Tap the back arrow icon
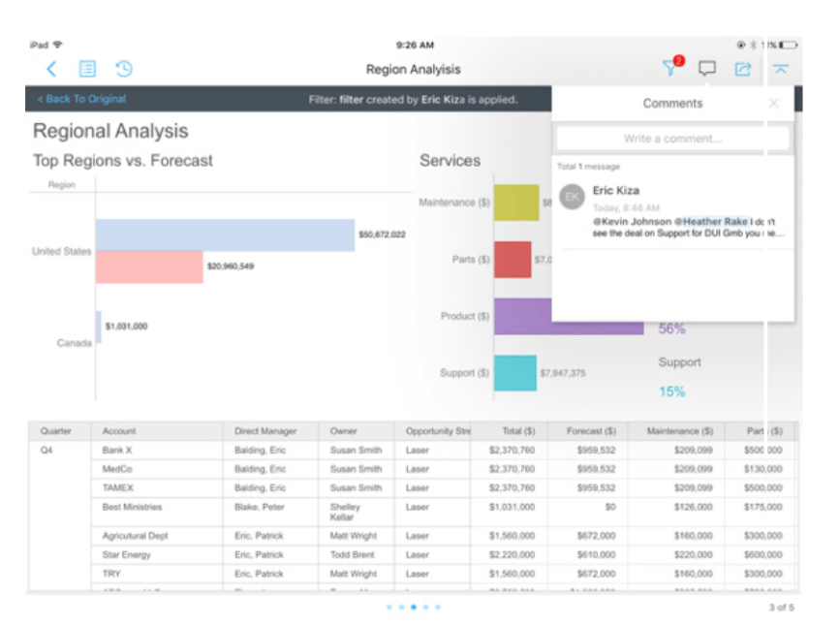The height and width of the screenshot is (626, 840). (51, 69)
